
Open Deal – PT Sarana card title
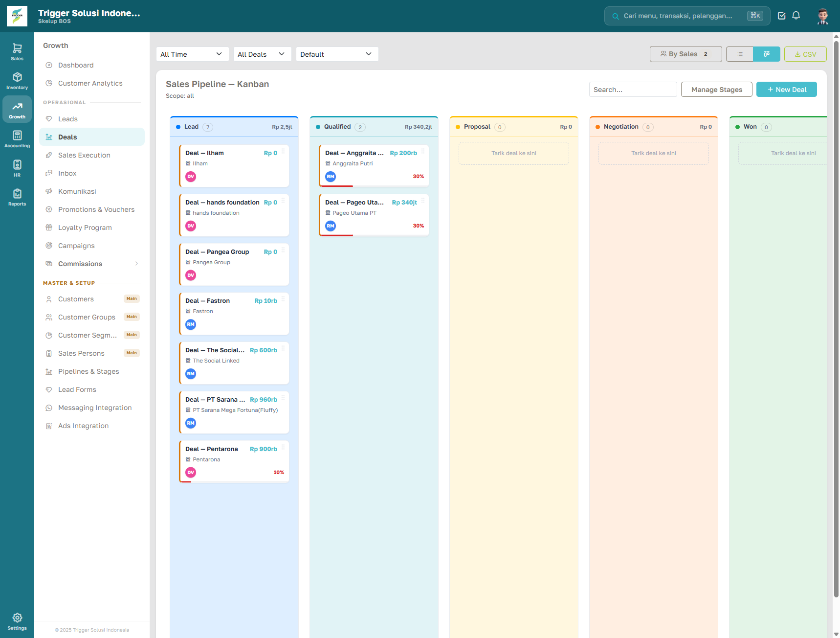point(215,400)
